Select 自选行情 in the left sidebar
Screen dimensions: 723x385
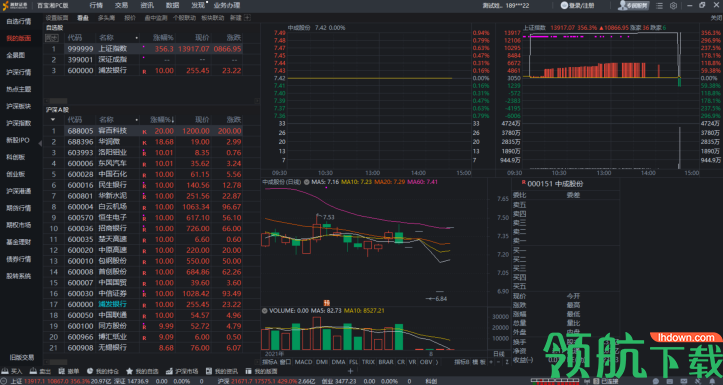(x=18, y=21)
